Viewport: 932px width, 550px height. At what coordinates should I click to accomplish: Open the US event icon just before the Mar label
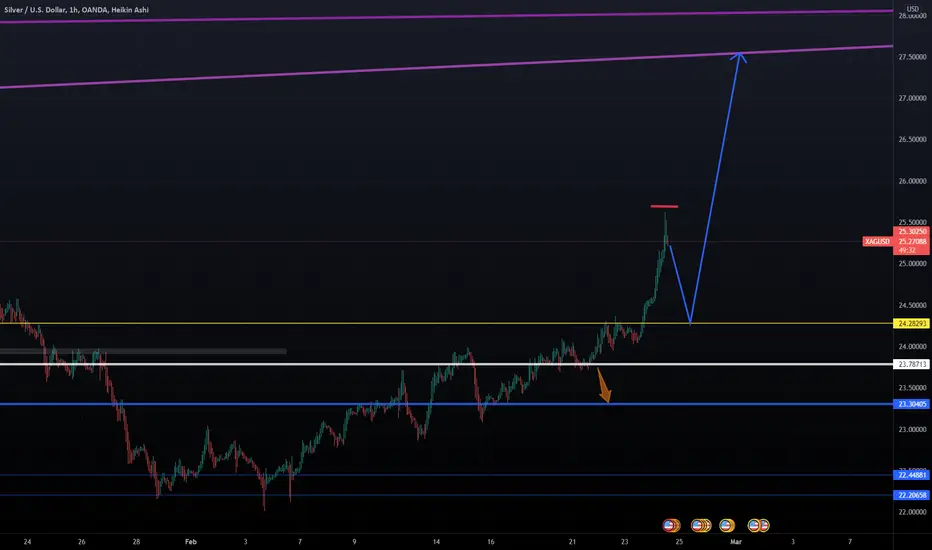[726, 526]
